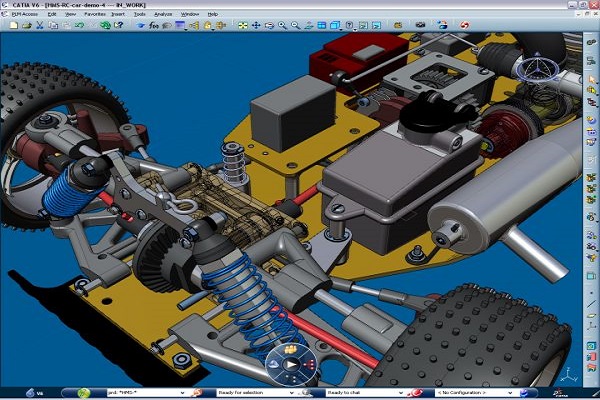The image size is (600, 400).
Task: Click the Axis System tool in right toolbar
Action: point(591,327)
